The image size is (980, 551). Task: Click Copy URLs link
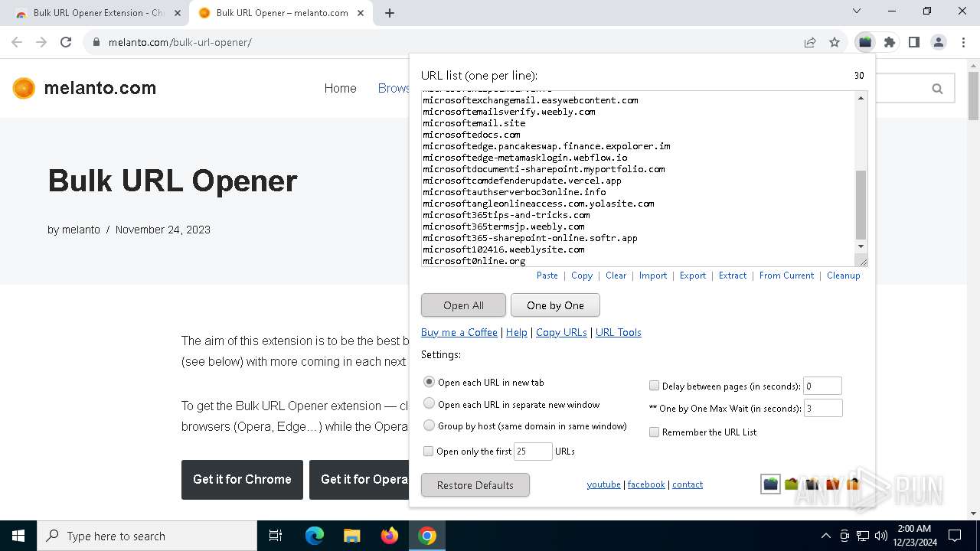[x=561, y=332]
